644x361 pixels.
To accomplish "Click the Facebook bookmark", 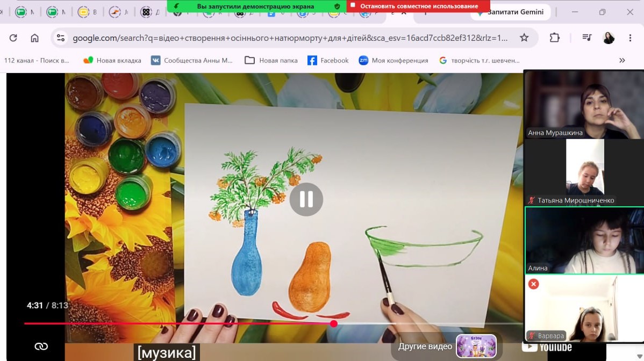I will click(328, 60).
